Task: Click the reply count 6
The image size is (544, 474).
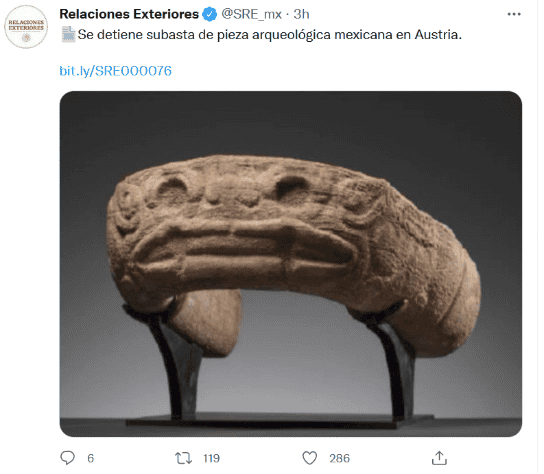Action: point(91,458)
